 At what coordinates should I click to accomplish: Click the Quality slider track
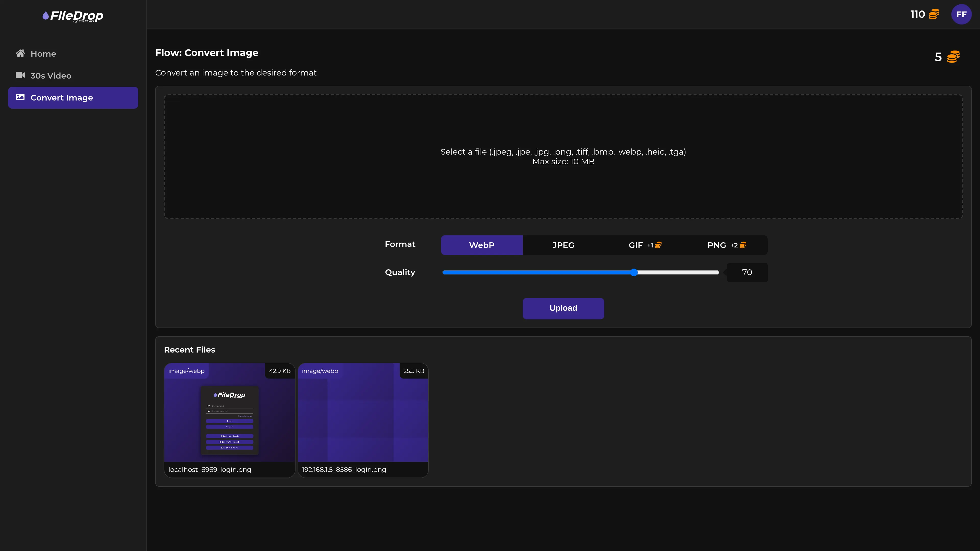pyautogui.click(x=581, y=272)
